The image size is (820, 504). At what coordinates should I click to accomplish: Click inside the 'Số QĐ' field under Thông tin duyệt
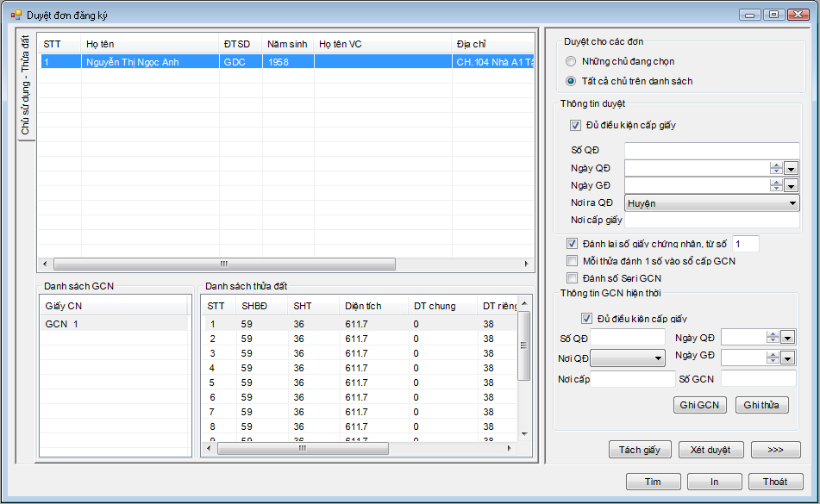(x=711, y=151)
